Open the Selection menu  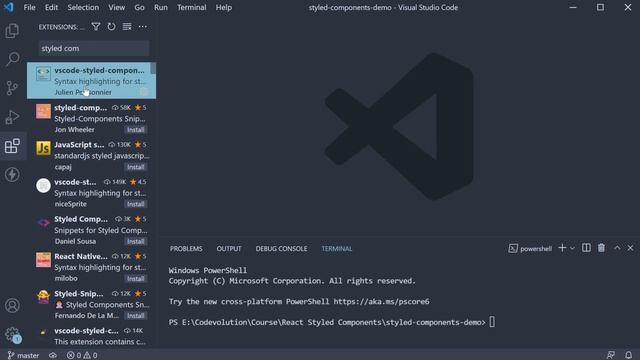click(83, 7)
